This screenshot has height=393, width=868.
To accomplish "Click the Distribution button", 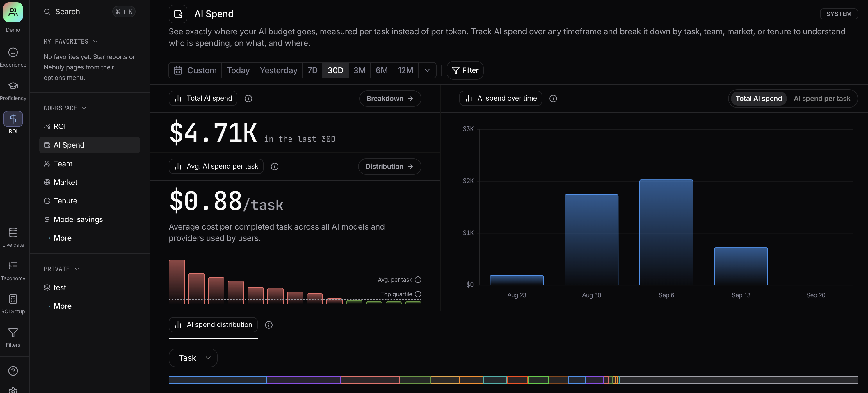I will pyautogui.click(x=389, y=166).
